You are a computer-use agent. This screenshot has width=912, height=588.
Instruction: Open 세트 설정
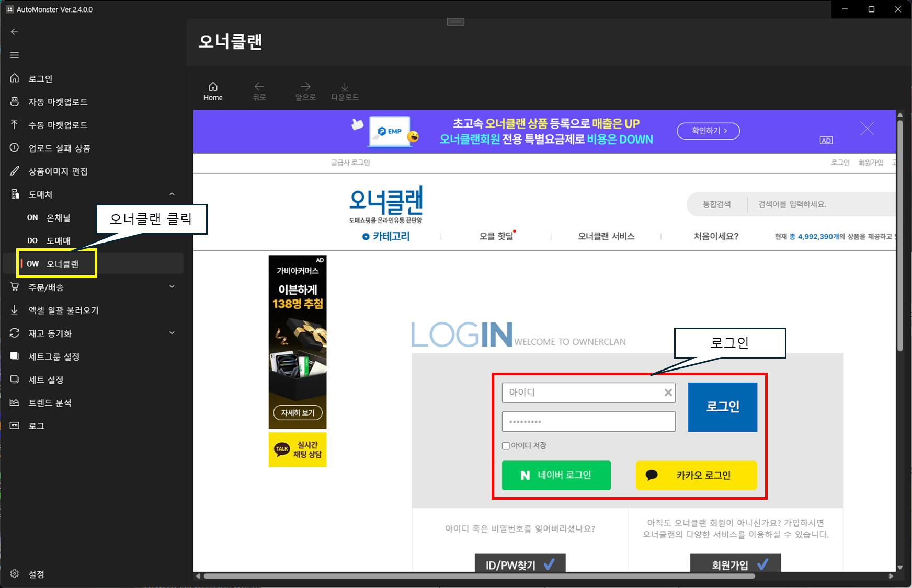pyautogui.click(x=93, y=379)
